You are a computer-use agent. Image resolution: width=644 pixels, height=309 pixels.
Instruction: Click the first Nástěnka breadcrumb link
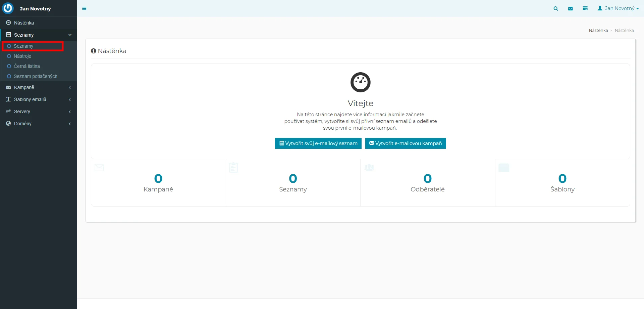point(598,31)
